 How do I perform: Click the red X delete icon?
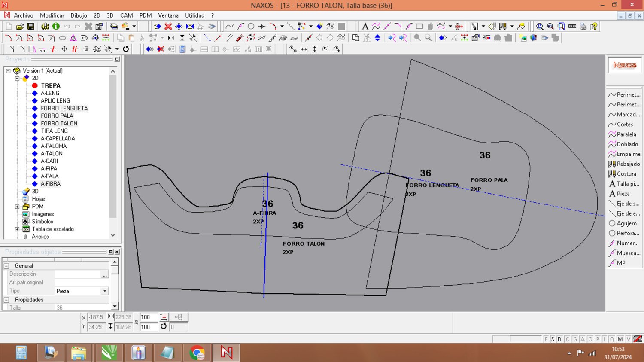(x=168, y=27)
